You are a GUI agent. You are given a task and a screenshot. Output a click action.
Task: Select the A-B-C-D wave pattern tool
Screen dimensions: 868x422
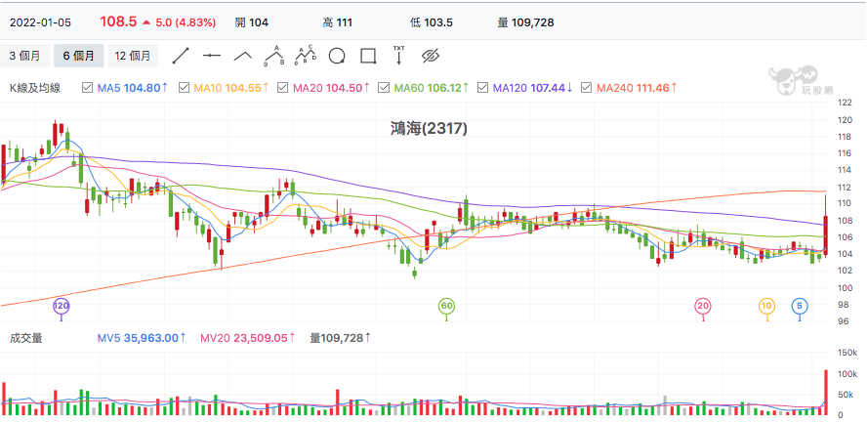coord(305,56)
